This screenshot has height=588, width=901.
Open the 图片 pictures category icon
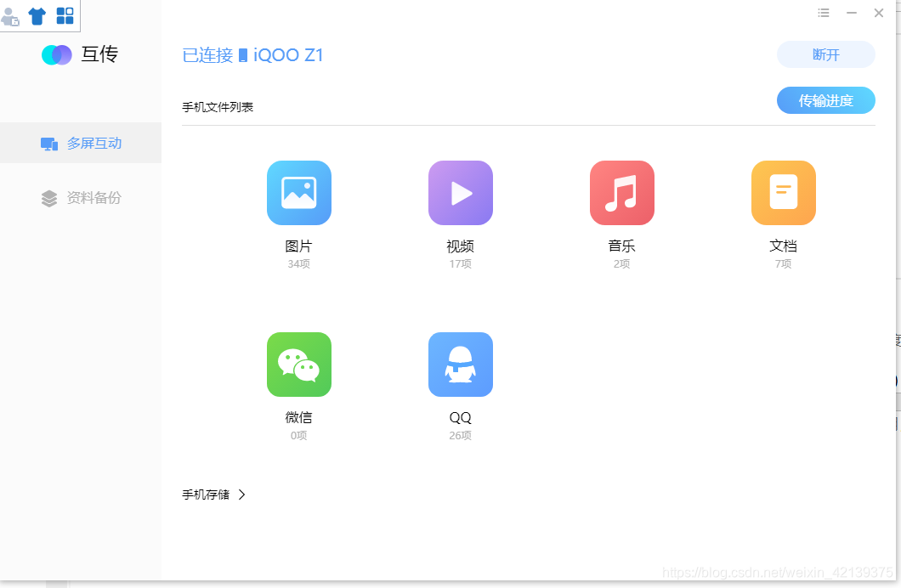[x=299, y=193]
